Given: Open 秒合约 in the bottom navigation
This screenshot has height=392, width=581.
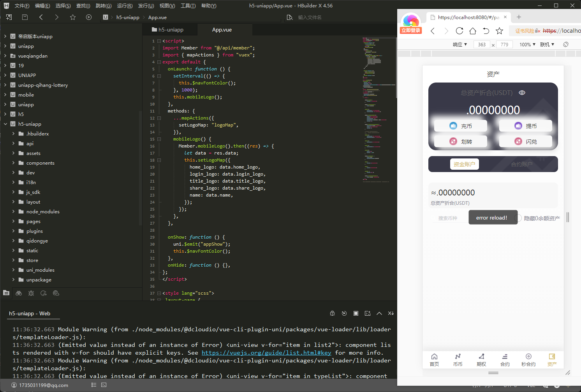Looking at the screenshot, I should click(528, 360).
